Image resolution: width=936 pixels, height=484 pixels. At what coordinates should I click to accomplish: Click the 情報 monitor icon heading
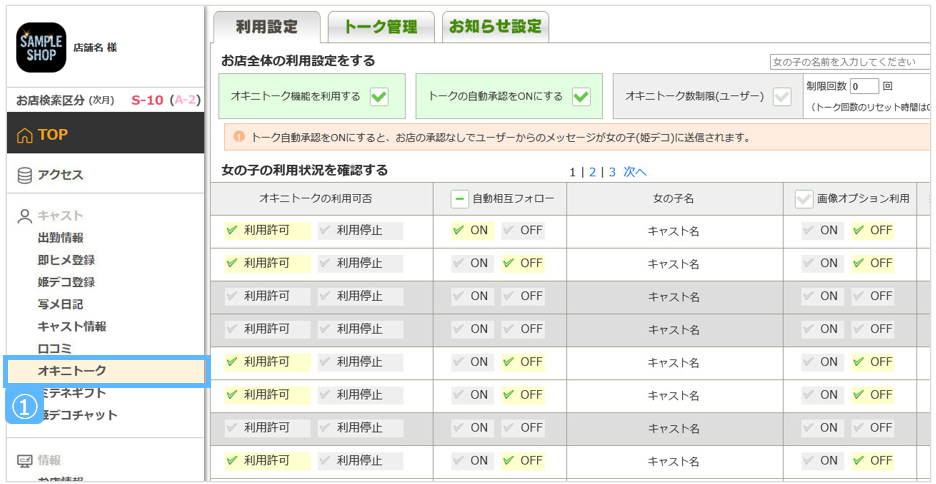click(x=26, y=461)
